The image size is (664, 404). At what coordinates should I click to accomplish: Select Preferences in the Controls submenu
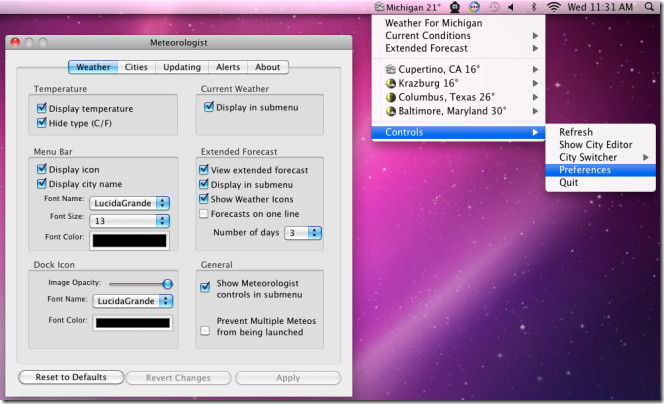click(x=585, y=170)
